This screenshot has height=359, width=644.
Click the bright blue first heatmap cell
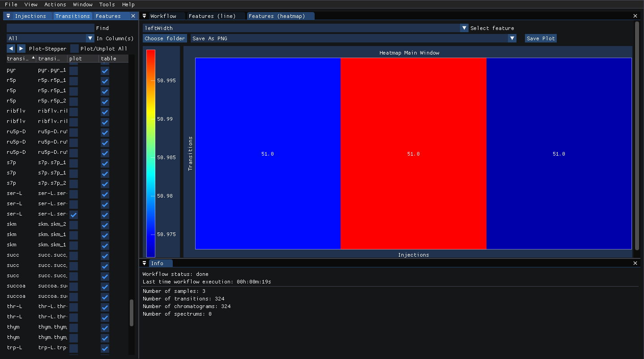click(x=268, y=153)
